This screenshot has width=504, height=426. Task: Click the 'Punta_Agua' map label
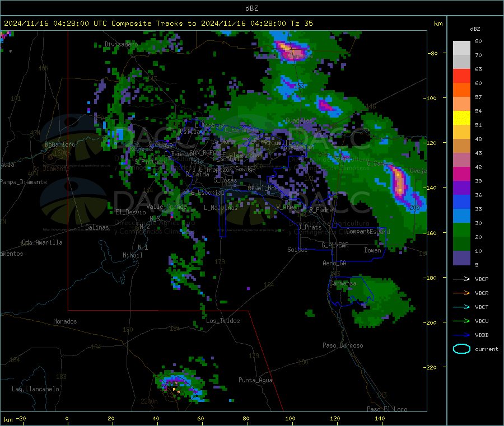(255, 380)
